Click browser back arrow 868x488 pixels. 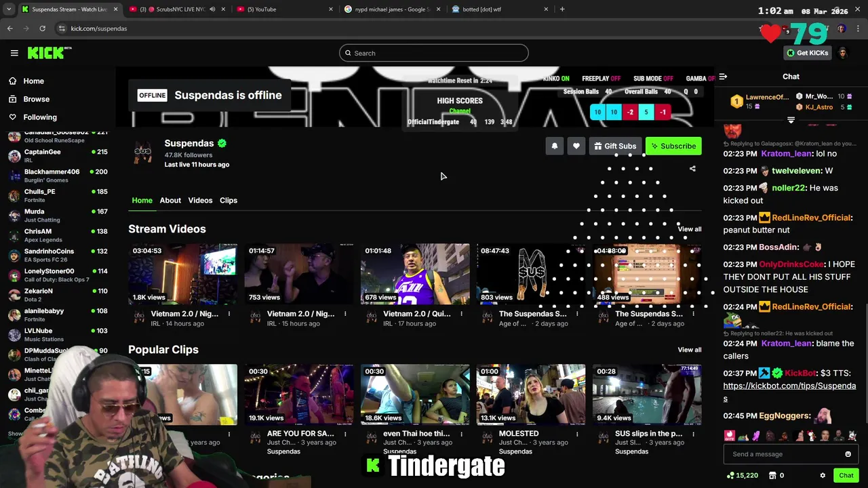(10, 28)
